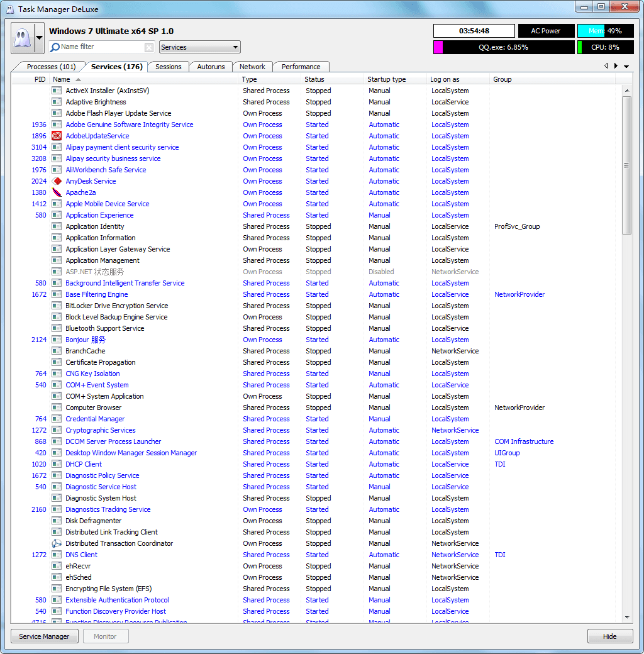Open the Services filter combo box
The width and height of the screenshot is (644, 654).
click(200, 47)
